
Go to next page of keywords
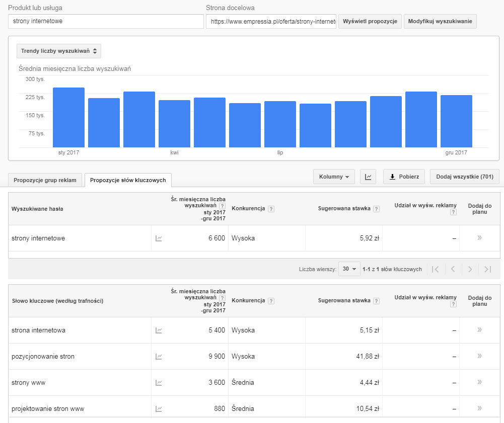[x=470, y=269]
